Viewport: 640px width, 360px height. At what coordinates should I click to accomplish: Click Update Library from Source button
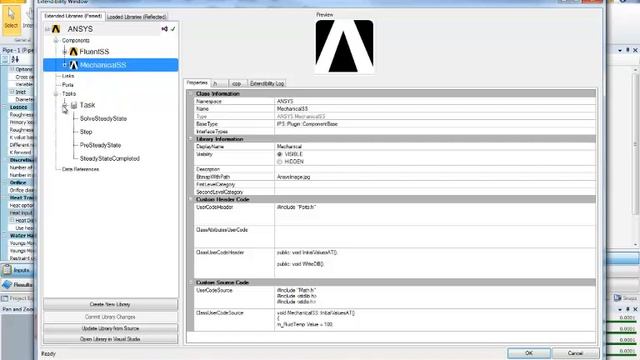click(x=110, y=329)
